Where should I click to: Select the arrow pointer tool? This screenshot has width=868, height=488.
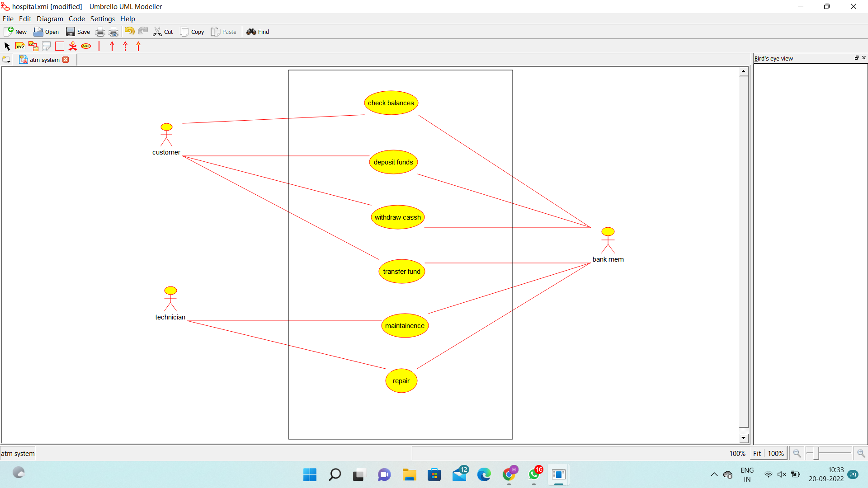pos(7,46)
